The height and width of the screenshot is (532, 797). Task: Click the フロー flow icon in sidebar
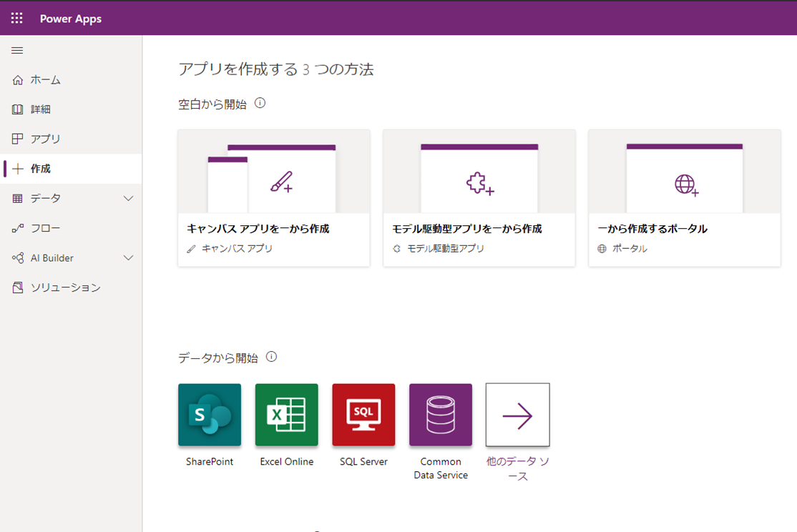coord(18,228)
